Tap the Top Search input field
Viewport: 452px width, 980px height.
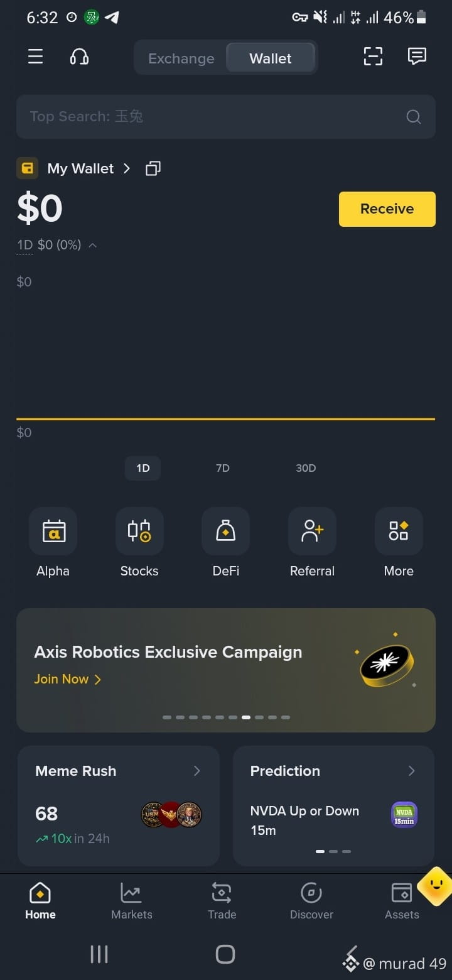click(x=226, y=116)
